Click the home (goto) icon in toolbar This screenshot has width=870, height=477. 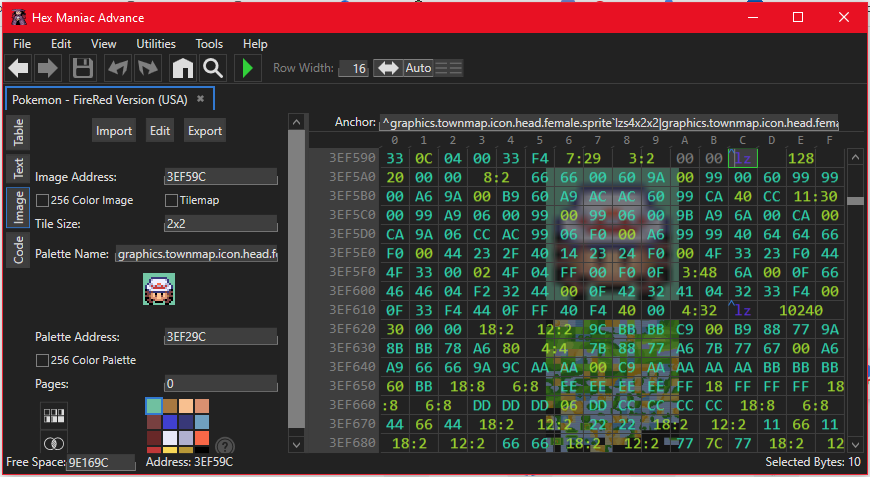click(181, 69)
